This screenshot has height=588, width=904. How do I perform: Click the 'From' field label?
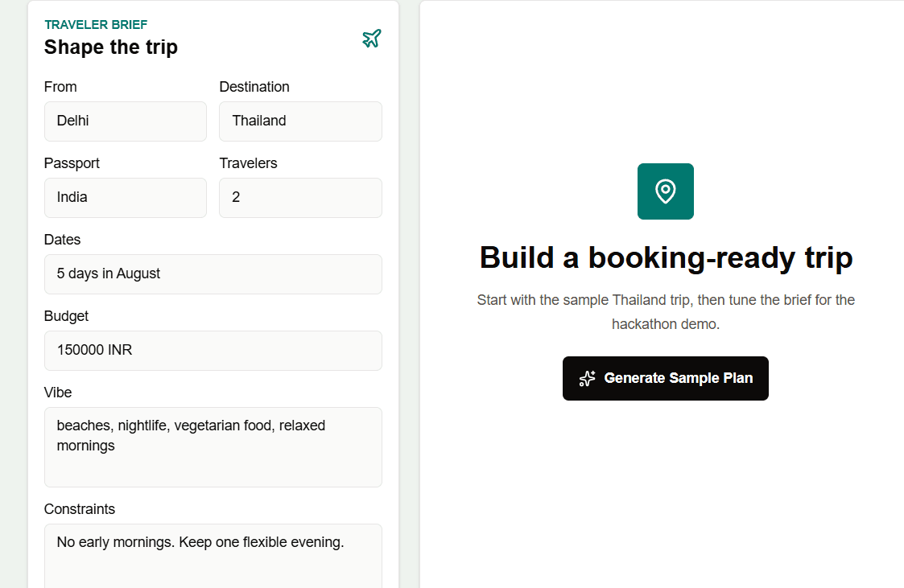click(60, 87)
